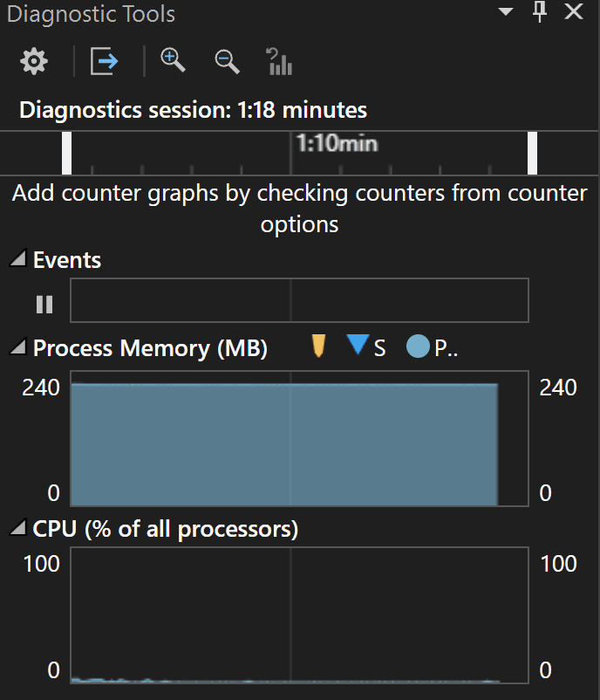Click the right timeline selection handle
This screenshot has height=700, width=600.
point(532,153)
